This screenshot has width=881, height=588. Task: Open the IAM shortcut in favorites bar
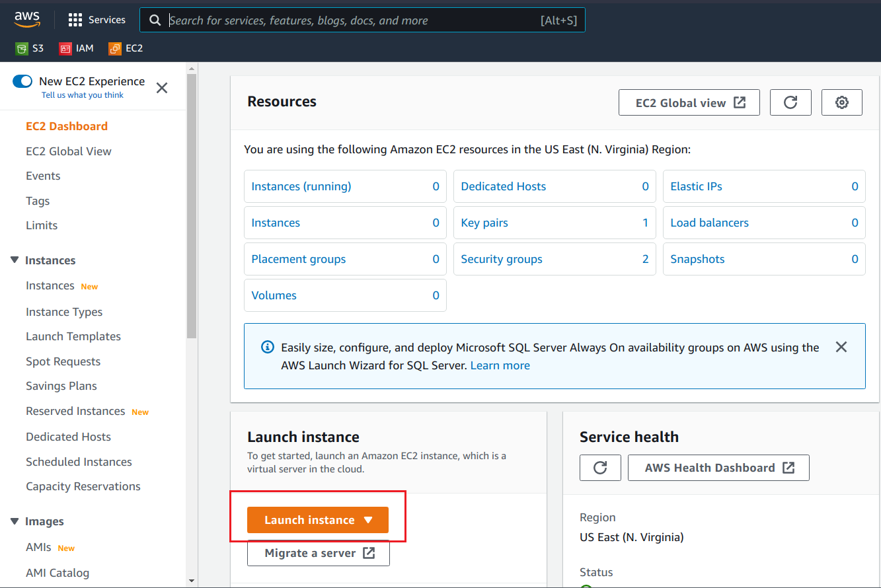77,48
